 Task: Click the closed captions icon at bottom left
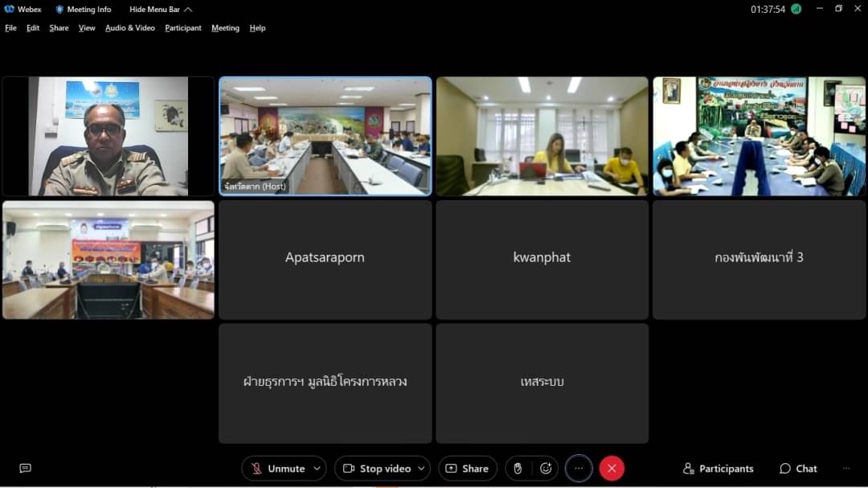tap(26, 469)
